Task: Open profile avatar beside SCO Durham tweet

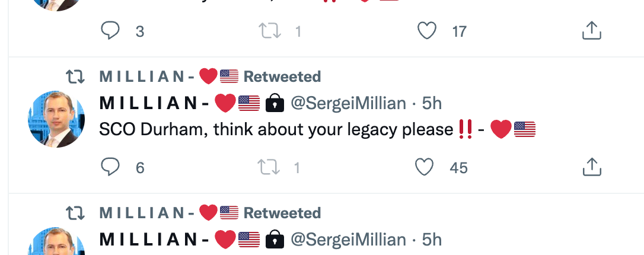Action: click(x=56, y=119)
